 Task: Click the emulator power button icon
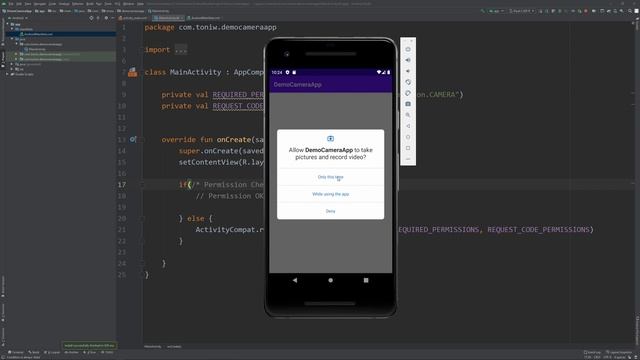coord(408,49)
